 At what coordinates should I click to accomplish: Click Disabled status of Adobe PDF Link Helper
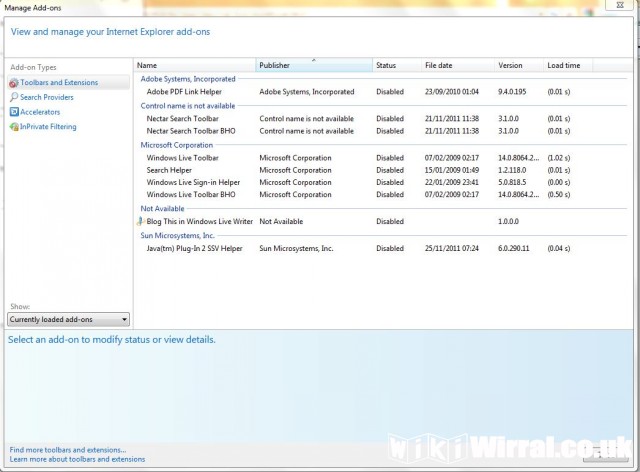click(x=390, y=92)
